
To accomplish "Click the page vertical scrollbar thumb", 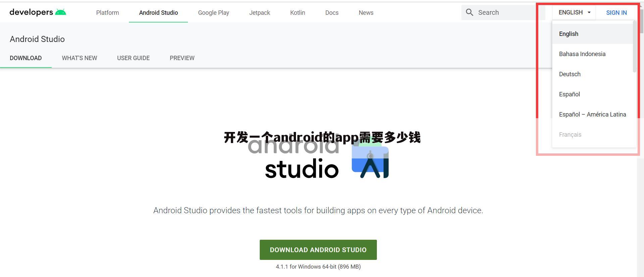I will pos(642,22).
